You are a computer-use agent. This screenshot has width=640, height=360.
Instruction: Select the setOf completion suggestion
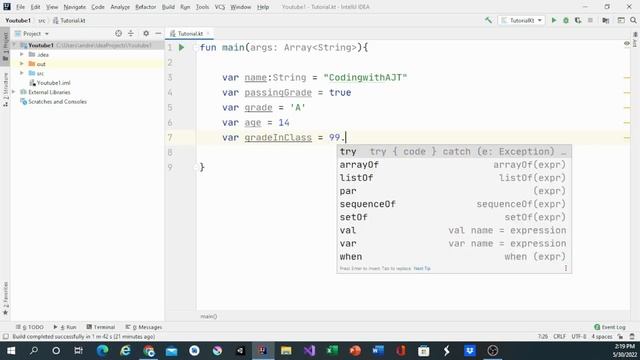(x=454, y=217)
